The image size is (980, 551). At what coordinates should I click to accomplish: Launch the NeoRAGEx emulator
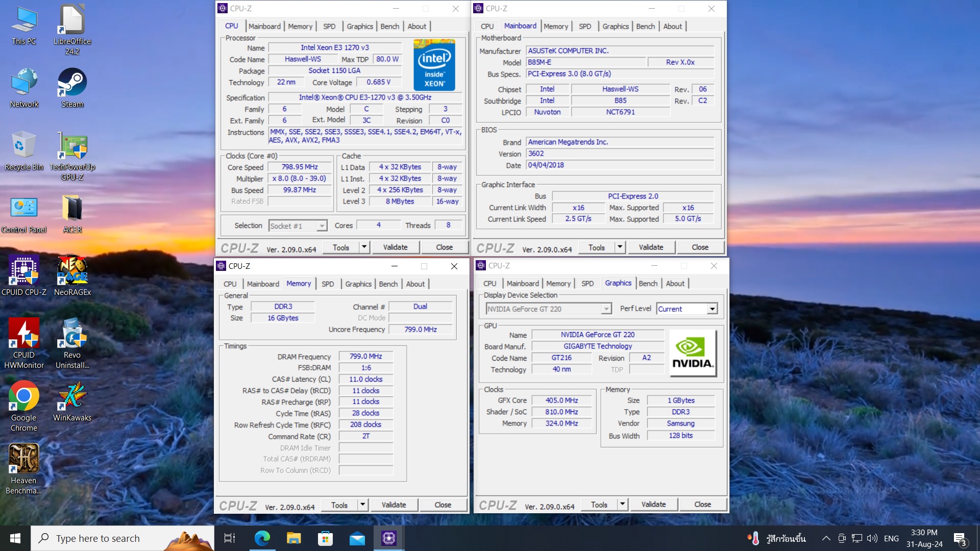[72, 270]
